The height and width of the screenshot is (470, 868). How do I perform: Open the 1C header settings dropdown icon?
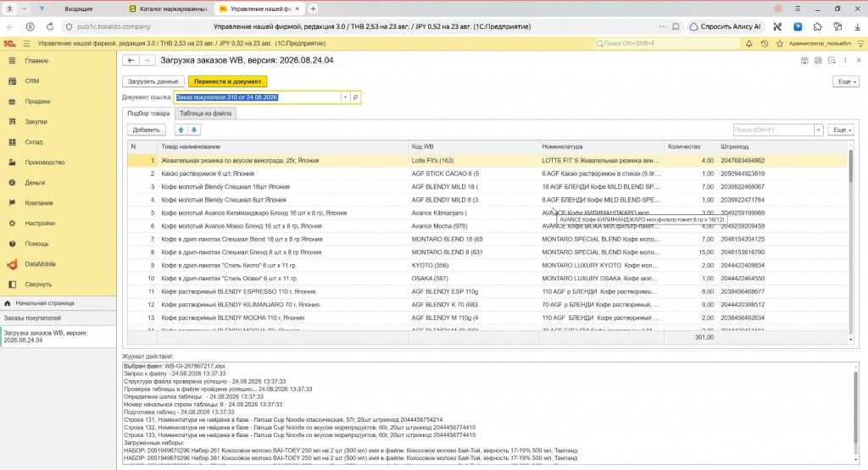[x=860, y=44]
